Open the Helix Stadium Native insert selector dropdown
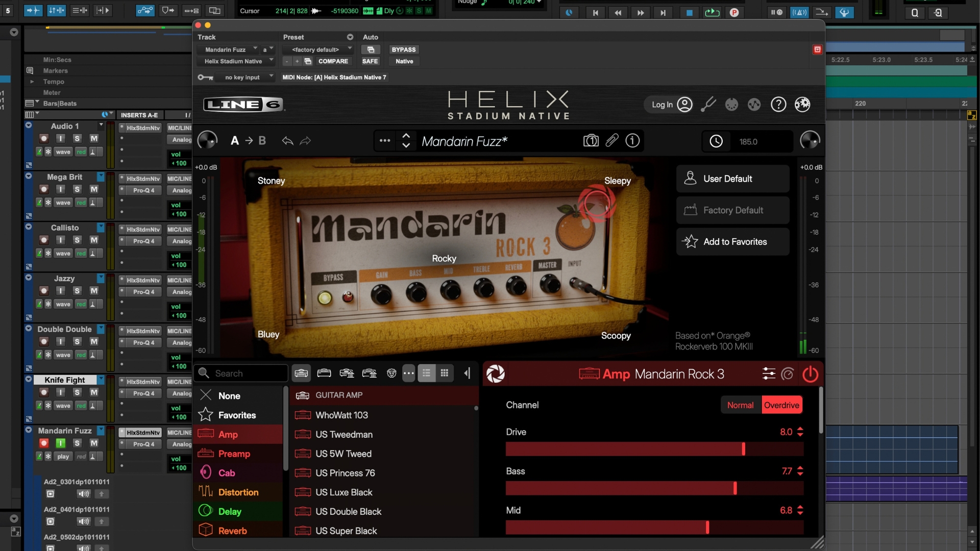The height and width of the screenshot is (551, 980). click(236, 61)
